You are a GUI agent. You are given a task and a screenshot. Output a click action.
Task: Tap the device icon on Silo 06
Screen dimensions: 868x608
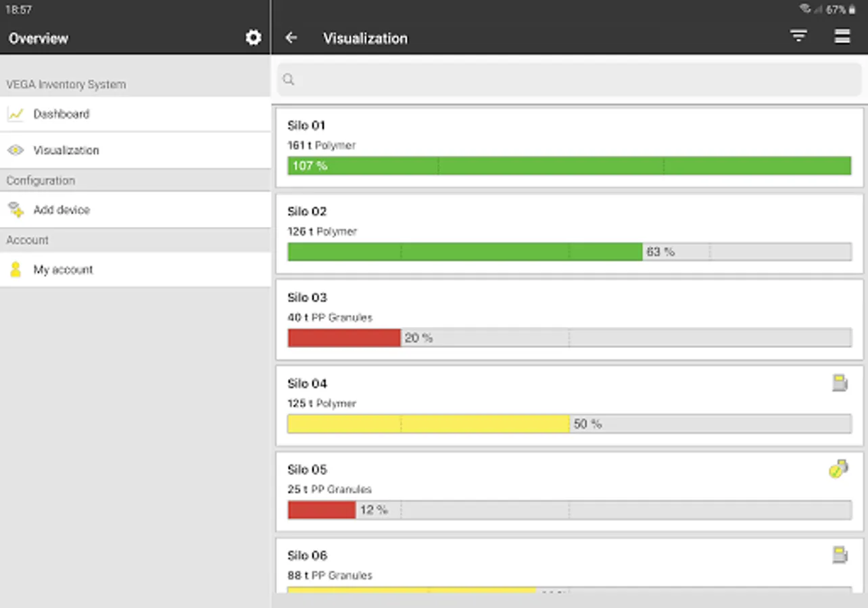click(x=839, y=555)
